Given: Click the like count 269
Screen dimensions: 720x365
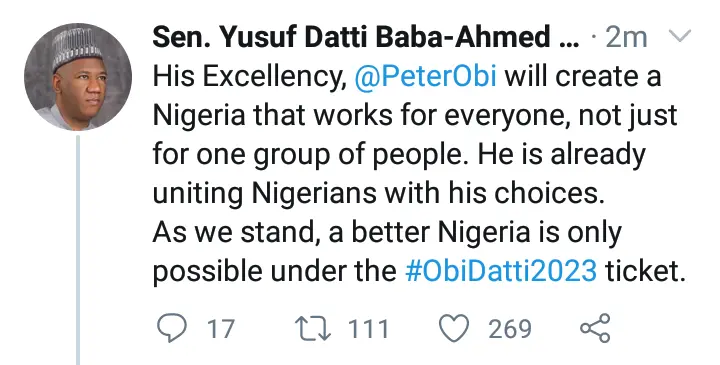Looking at the screenshot, I should click(510, 329).
